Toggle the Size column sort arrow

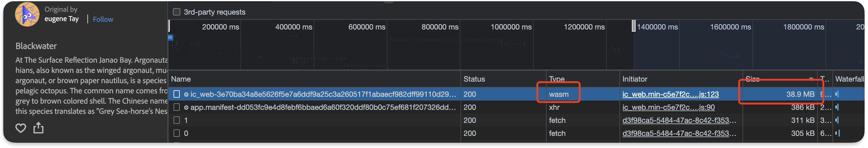coord(811,79)
